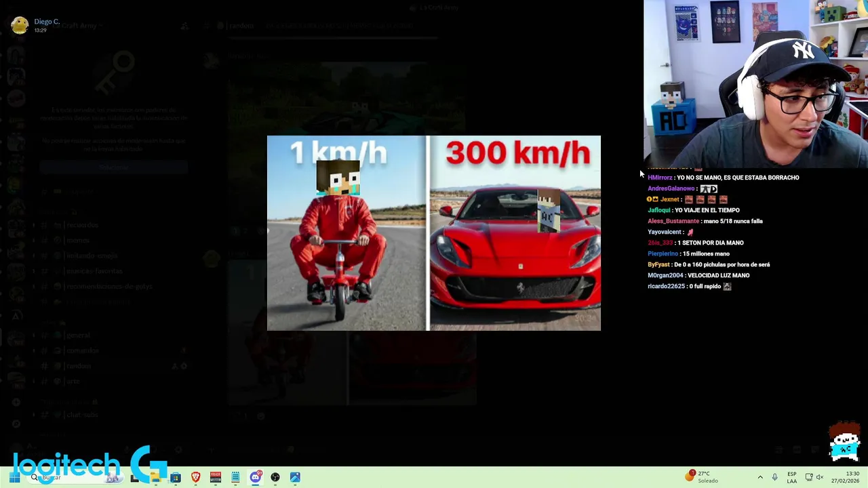Image resolution: width=868 pixels, height=488 pixels.
Task: Click the Buscar taskbar search box
Action: point(75,477)
